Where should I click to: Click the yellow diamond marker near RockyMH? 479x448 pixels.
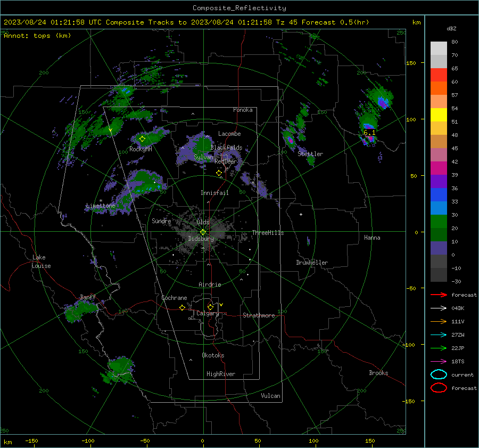pyautogui.click(x=142, y=139)
